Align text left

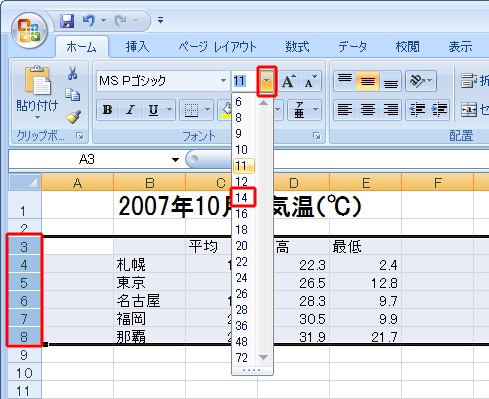[345, 110]
